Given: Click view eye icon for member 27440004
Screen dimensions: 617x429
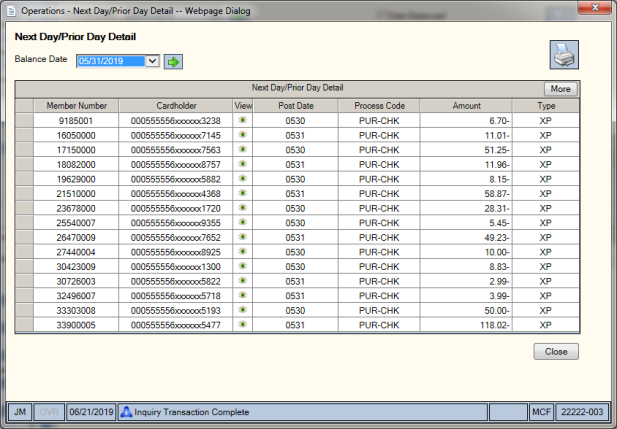Looking at the screenshot, I should [x=243, y=251].
